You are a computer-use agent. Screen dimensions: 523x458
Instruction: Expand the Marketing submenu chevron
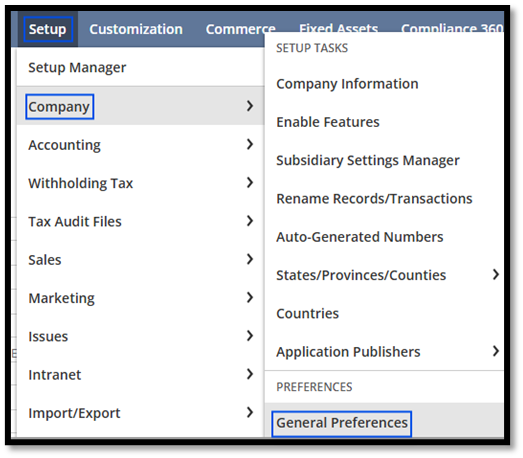(249, 298)
